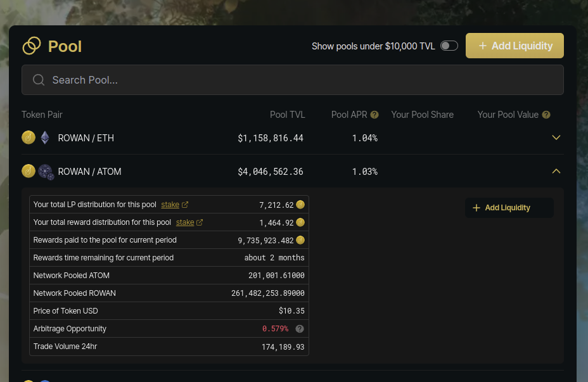This screenshot has width=588, height=382.
Task: Click the Pool APR help icon
Action: pyautogui.click(x=374, y=115)
